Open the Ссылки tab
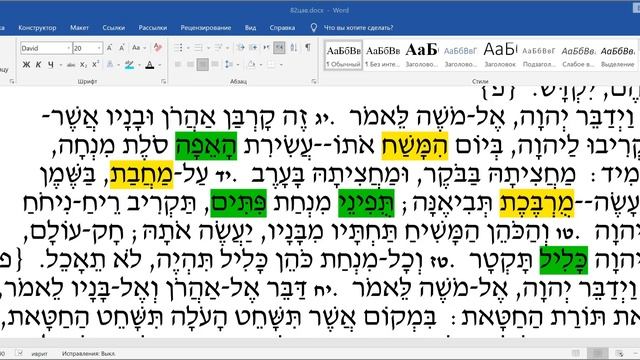This screenshot has width=640, height=360. 113,28
